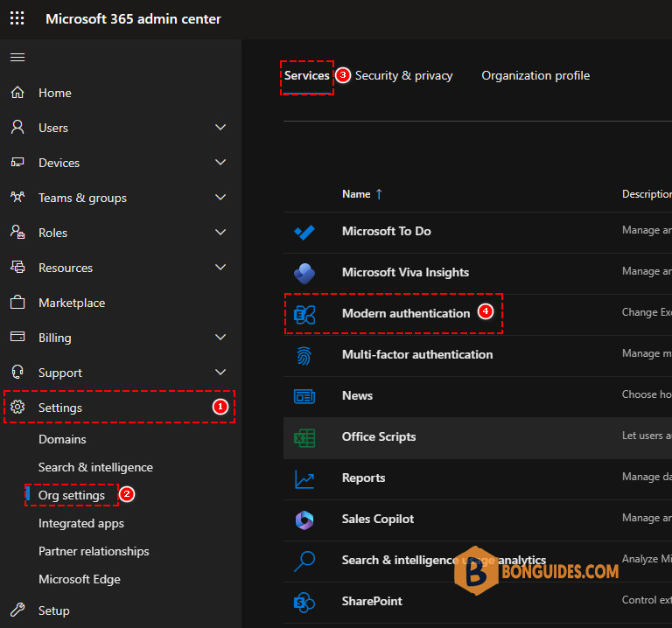Open Microsoft Edge settings in sidebar
The image size is (672, 628).
[x=80, y=579]
